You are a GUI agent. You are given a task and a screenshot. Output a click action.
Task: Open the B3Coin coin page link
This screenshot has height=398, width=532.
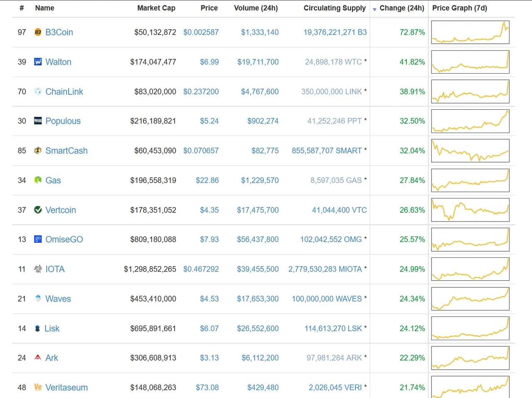click(59, 32)
